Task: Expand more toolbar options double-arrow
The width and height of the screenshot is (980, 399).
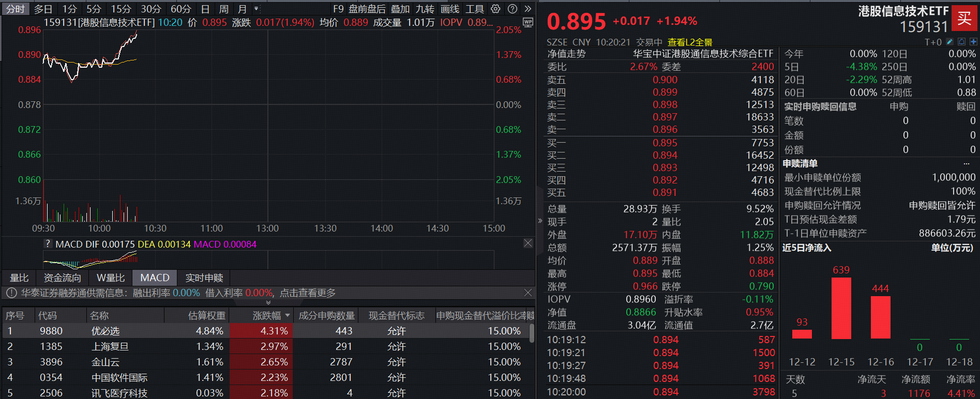Action: [527, 9]
